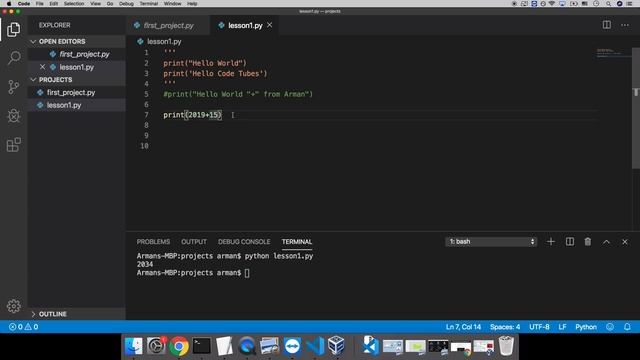Switch to the Debug Console tab
This screenshot has width=640, height=360.
pos(244,242)
